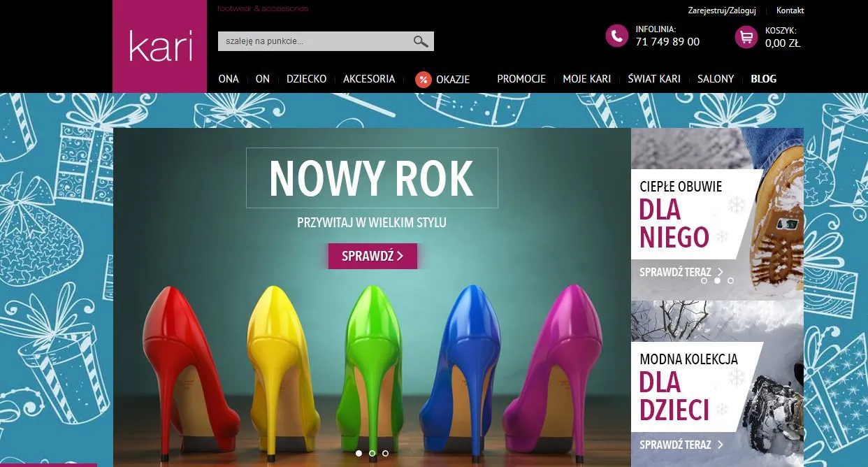
Task: Click the phone infolinia icon
Action: tap(616, 36)
